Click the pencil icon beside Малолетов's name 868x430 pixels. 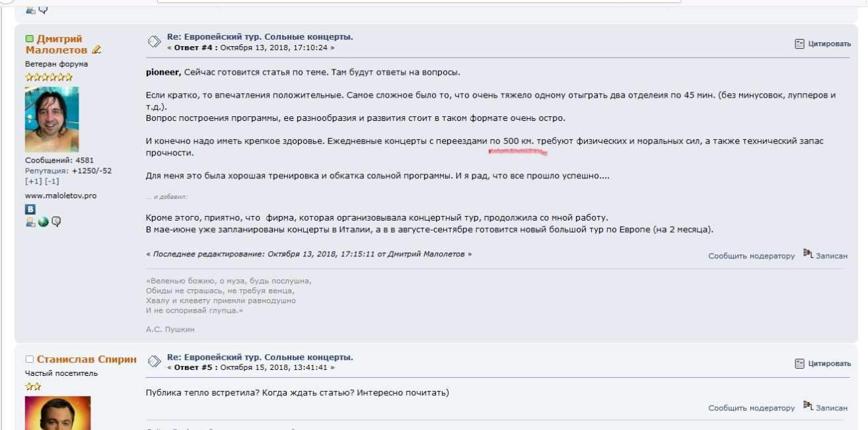pos(96,50)
